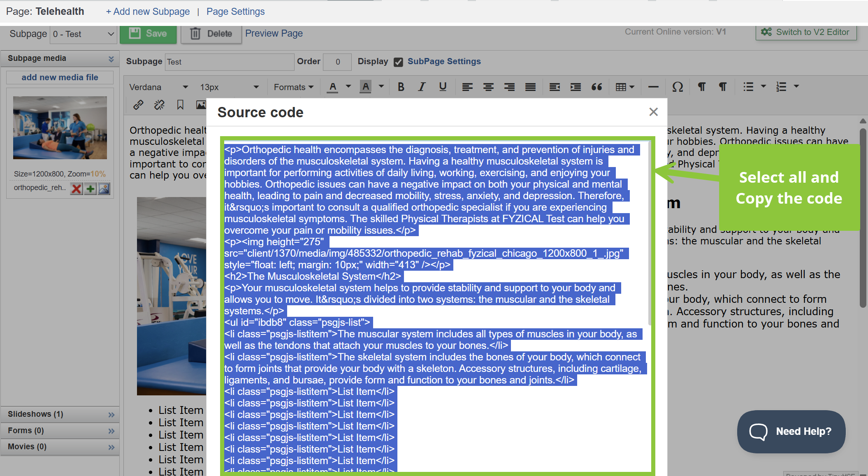This screenshot has width=868, height=476.
Task: Align text right
Action: coord(509,87)
